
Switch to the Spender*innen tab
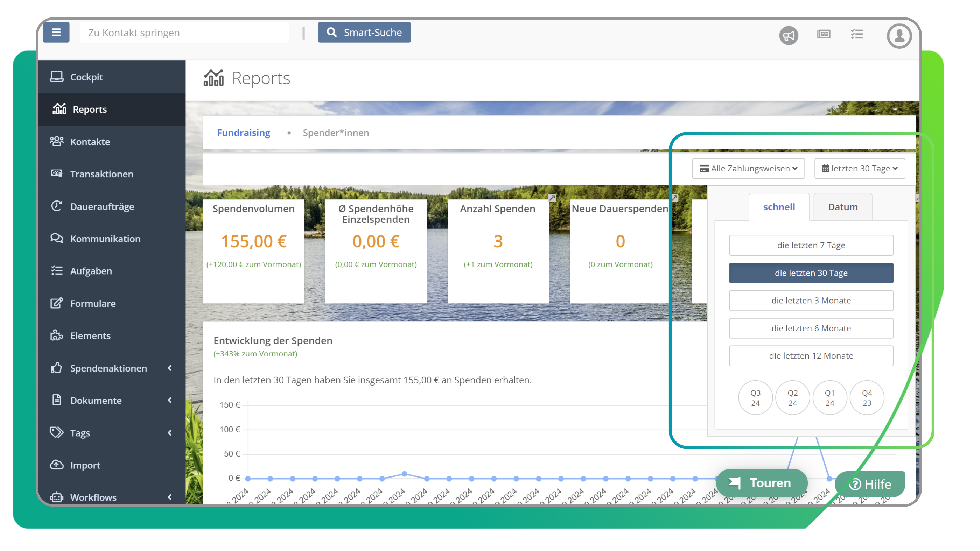[x=336, y=133]
